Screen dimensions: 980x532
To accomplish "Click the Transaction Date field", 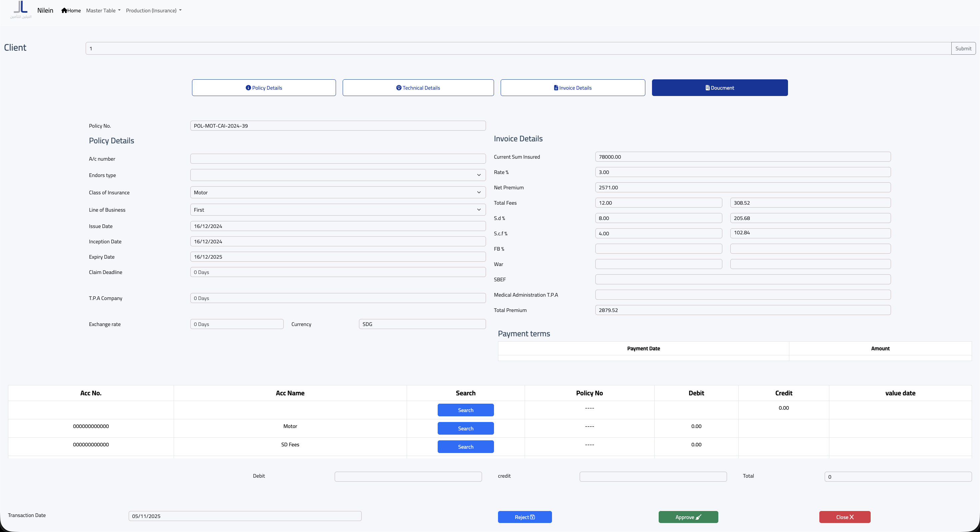I will 245,516.
